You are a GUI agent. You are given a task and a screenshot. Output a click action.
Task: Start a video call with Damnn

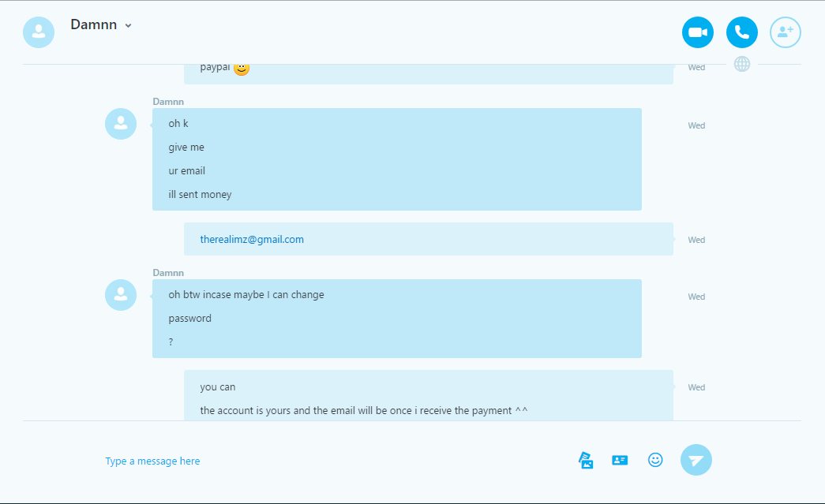698,32
